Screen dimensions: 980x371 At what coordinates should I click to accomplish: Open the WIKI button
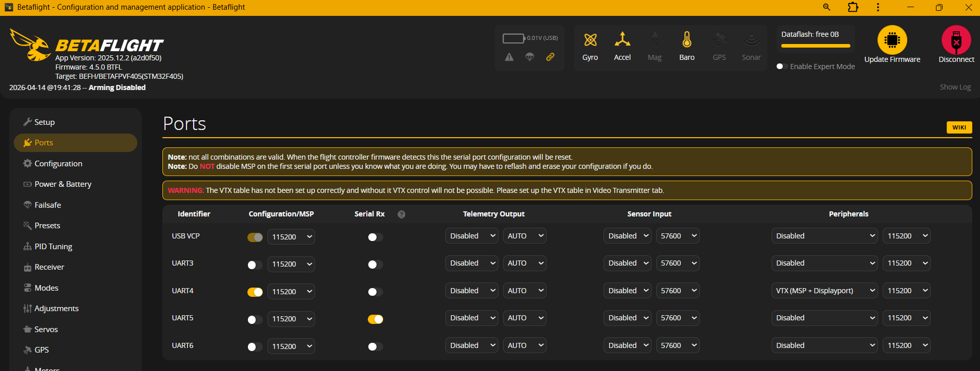pyautogui.click(x=959, y=127)
